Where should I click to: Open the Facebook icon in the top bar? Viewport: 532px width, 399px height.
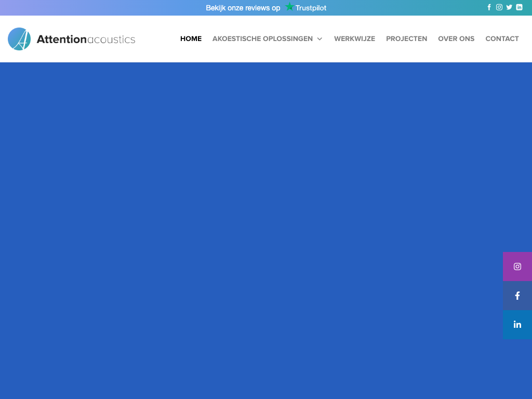(489, 7)
